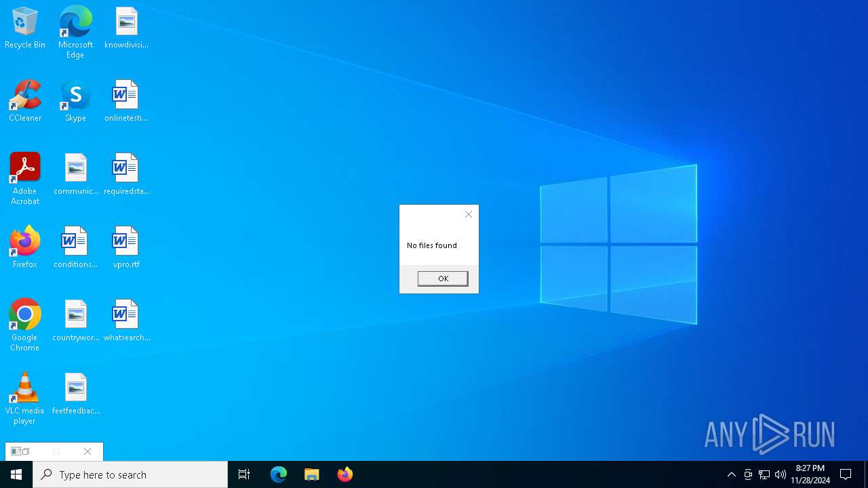Launch the Google Chrome desktop shortcut
Viewport: 868px width, 488px height.
(x=25, y=325)
